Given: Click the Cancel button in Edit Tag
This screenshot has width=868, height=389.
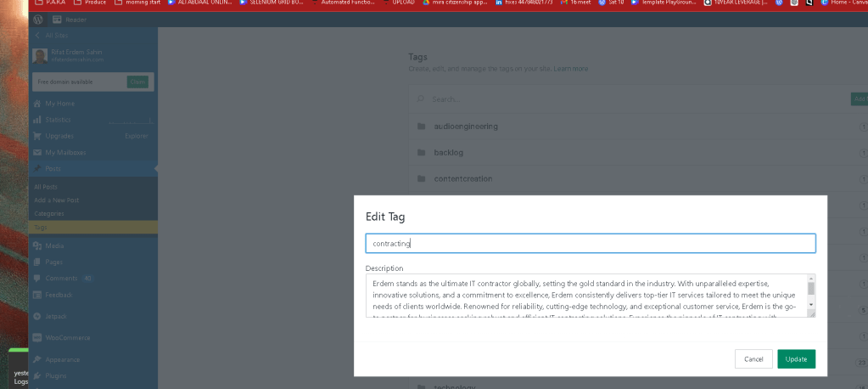Looking at the screenshot, I should [753, 359].
